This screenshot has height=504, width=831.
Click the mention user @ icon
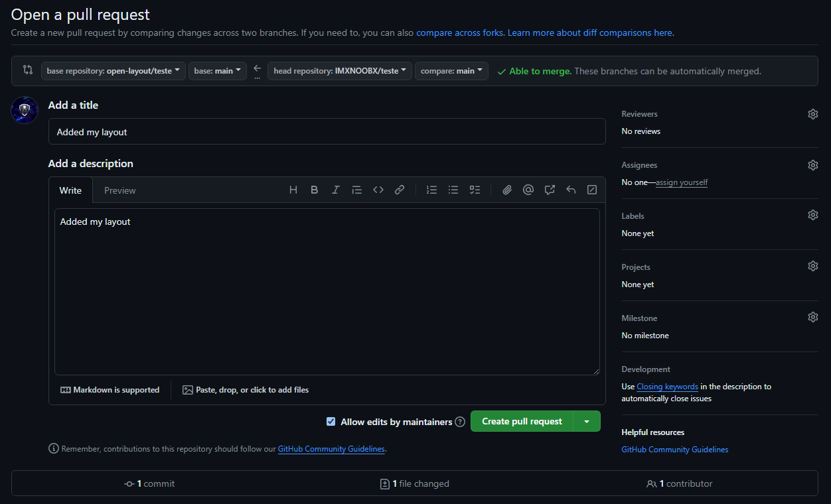[528, 190]
